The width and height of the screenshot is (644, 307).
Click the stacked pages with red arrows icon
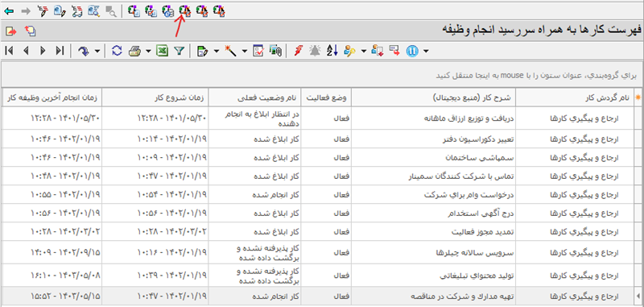click(x=31, y=31)
